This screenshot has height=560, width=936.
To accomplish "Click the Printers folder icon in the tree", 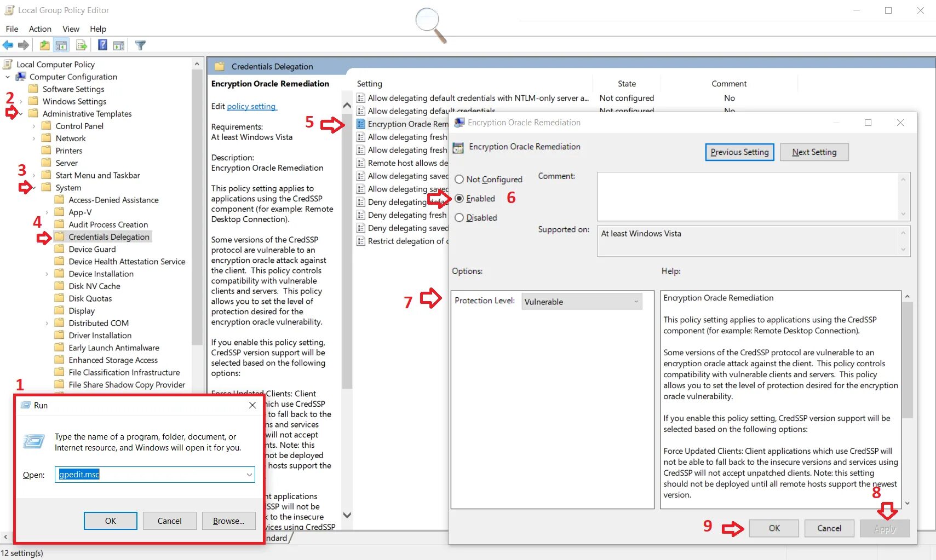I will (47, 151).
